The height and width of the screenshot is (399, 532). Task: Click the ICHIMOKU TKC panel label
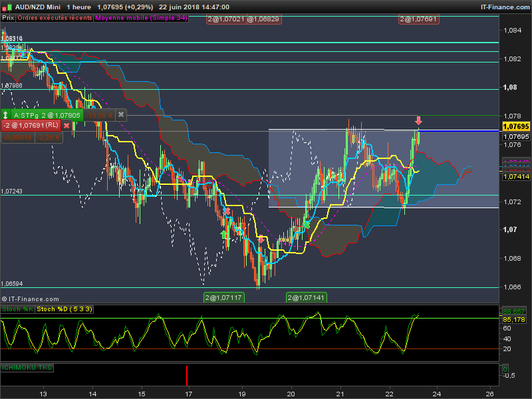tap(27, 367)
